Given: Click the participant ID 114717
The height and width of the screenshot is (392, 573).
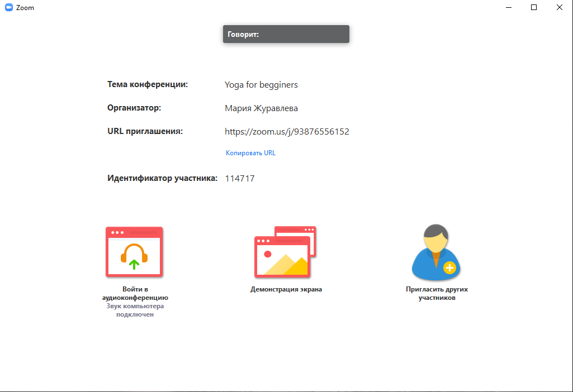Looking at the screenshot, I should 240,179.
